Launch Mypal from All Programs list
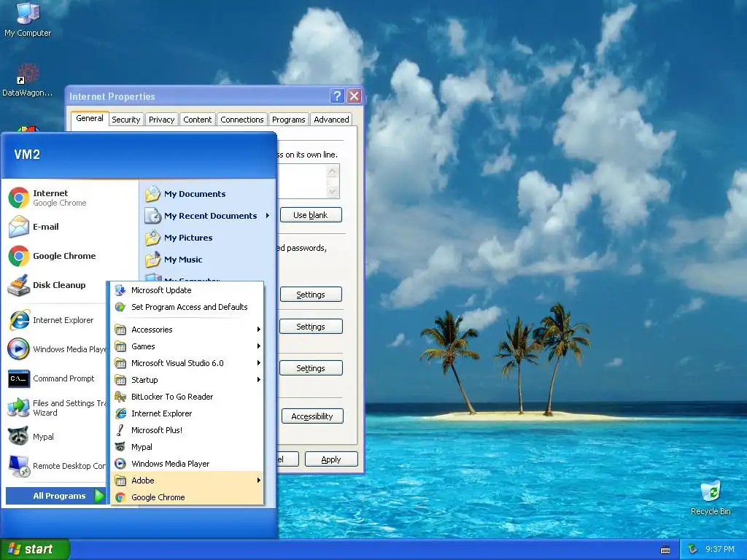The height and width of the screenshot is (560, 747). [x=187, y=447]
